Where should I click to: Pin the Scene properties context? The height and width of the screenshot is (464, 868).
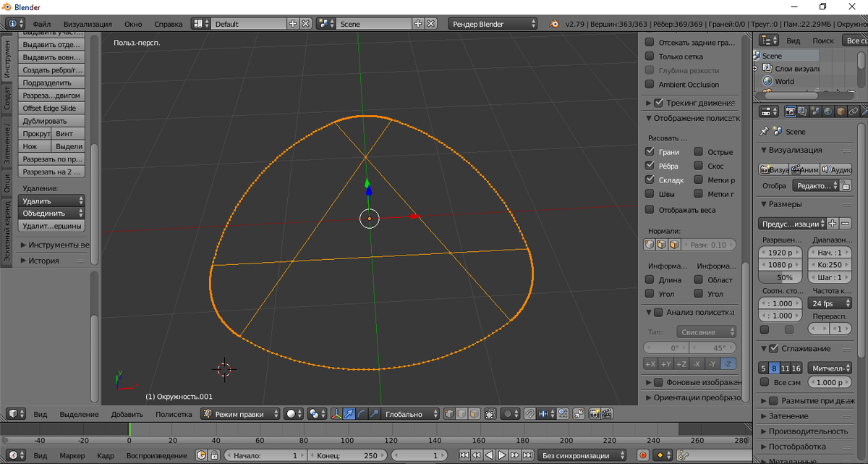764,132
